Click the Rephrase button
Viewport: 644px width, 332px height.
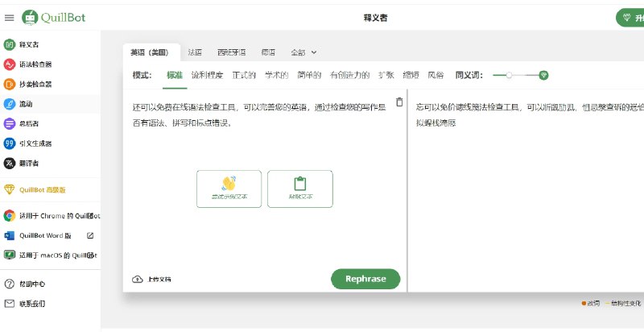pyautogui.click(x=365, y=279)
